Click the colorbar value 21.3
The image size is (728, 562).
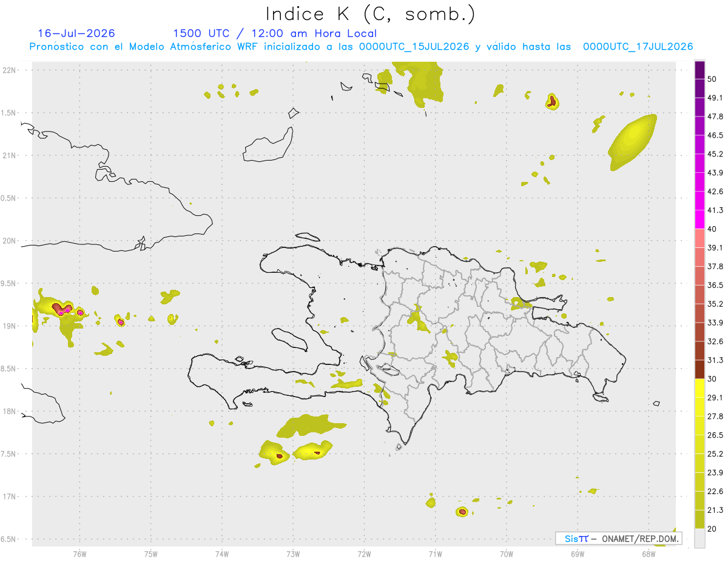pyautogui.click(x=715, y=510)
